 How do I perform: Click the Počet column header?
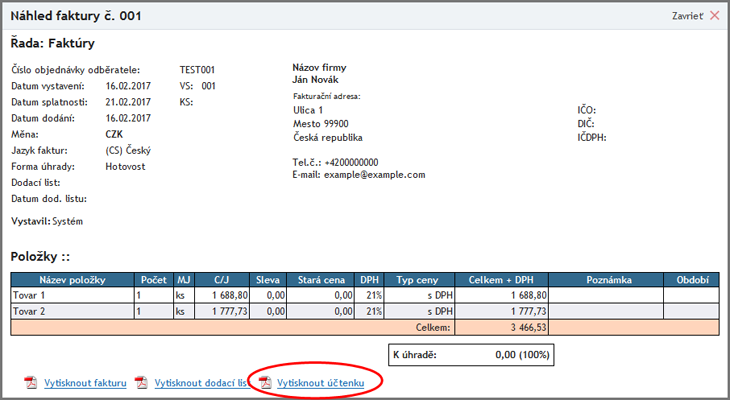click(x=154, y=280)
